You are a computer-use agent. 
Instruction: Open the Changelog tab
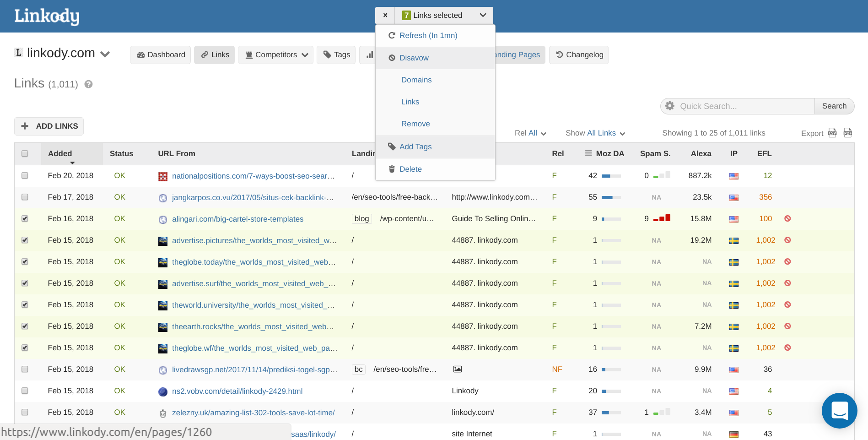pyautogui.click(x=579, y=55)
